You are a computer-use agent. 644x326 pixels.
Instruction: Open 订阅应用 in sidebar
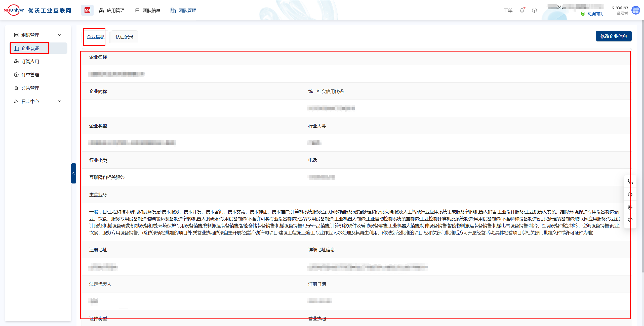coord(30,62)
